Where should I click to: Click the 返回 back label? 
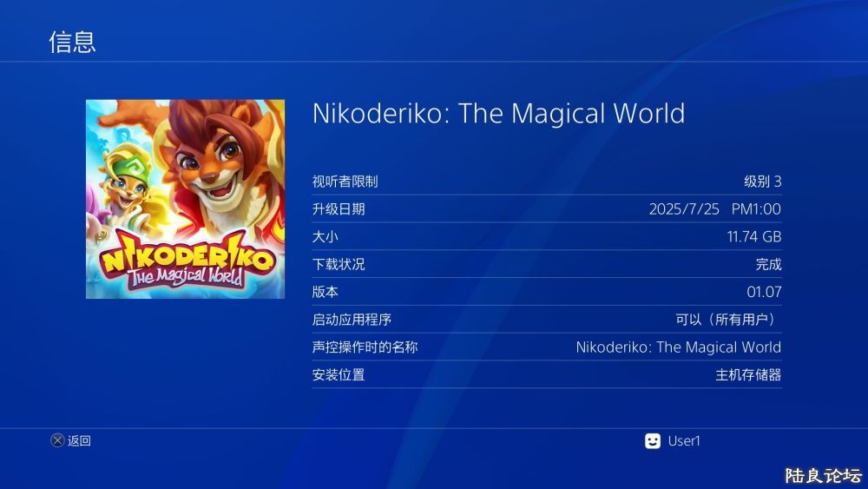pyautogui.click(x=79, y=441)
